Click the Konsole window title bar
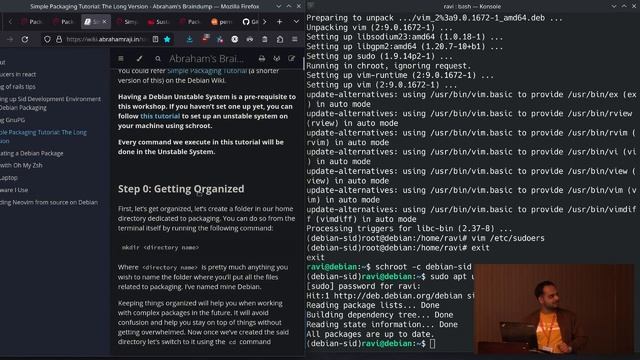The height and width of the screenshot is (360, 640). pos(472,6)
